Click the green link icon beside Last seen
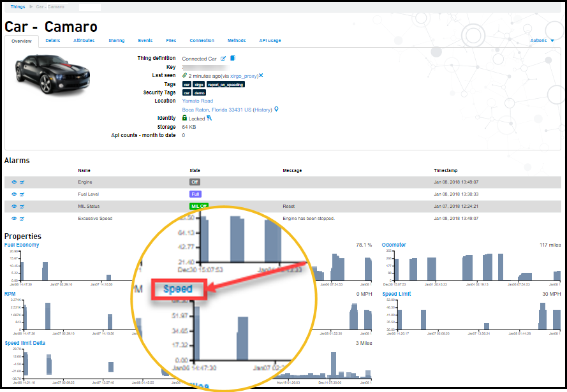 click(184, 75)
